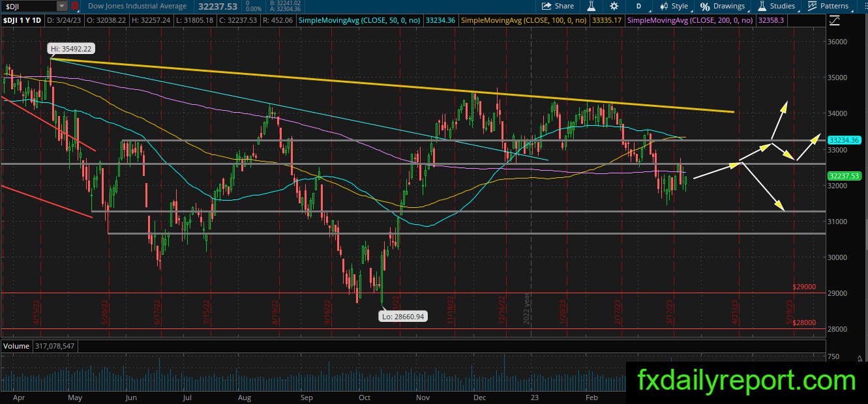Click the red symbol-link color indicator
The image size is (868, 404).
tap(75, 6)
